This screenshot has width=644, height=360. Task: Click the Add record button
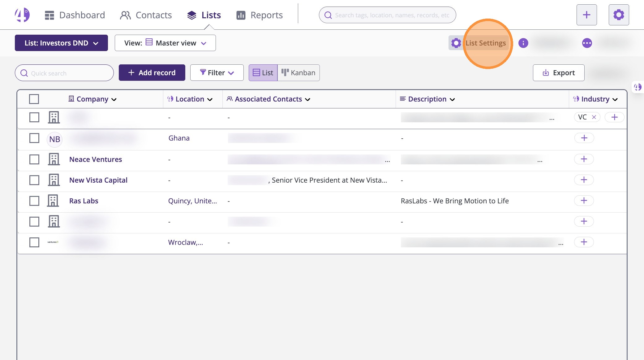click(x=152, y=73)
